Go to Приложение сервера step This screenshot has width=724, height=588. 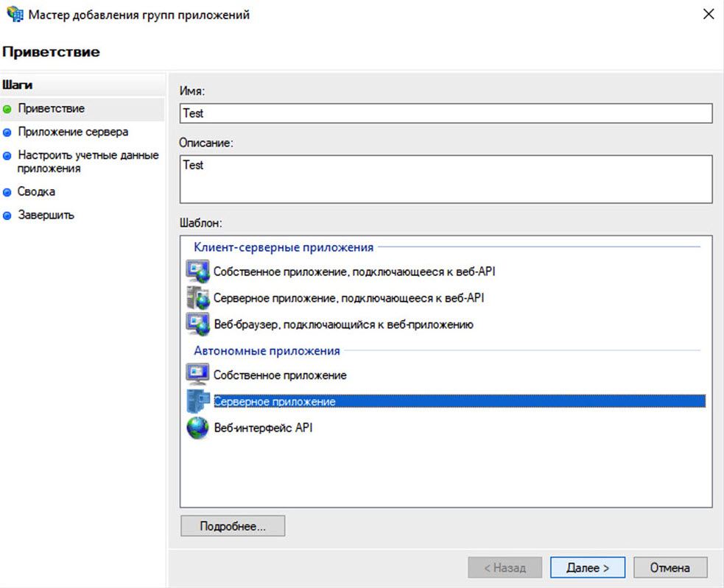pyautogui.click(x=73, y=132)
